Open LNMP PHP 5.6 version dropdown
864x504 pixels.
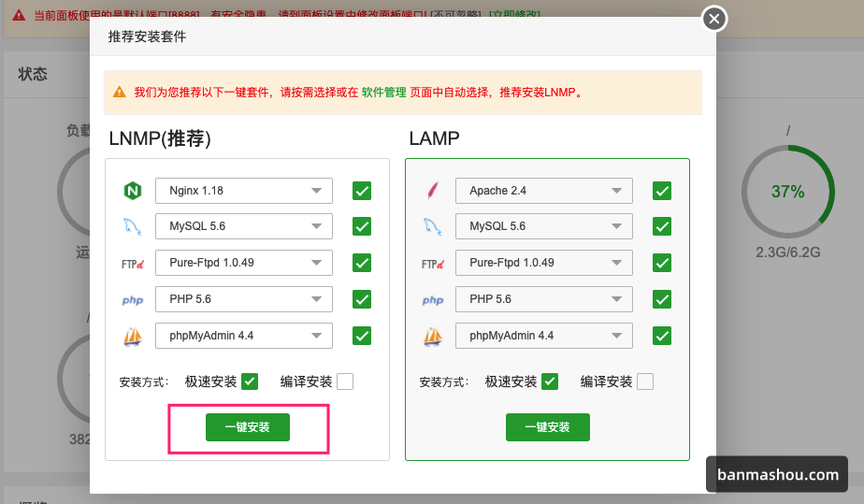click(x=243, y=299)
